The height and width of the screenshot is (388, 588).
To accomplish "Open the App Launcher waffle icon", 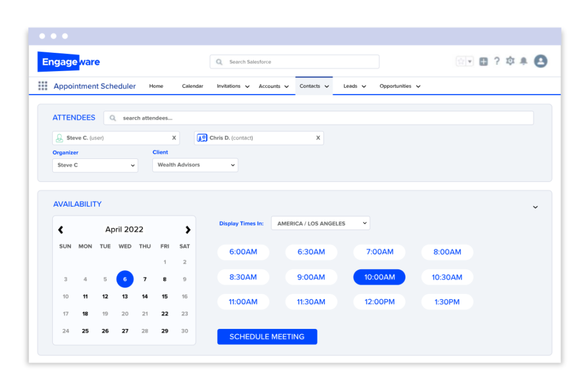I will (x=42, y=86).
